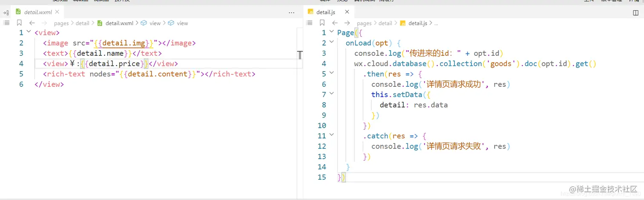Click 'pages' in the detail.js breadcrumb
Screen dimensions: 644x200
coord(364,23)
